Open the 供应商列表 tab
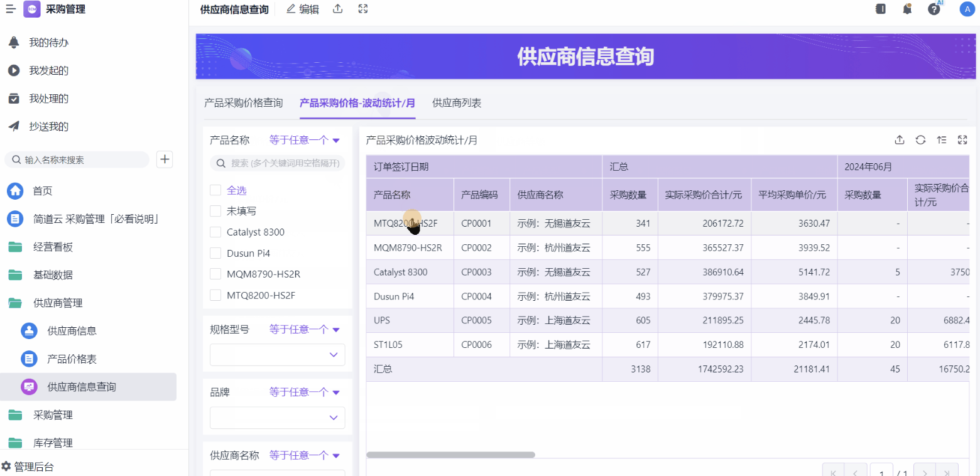This screenshot has width=980, height=476. pos(457,103)
